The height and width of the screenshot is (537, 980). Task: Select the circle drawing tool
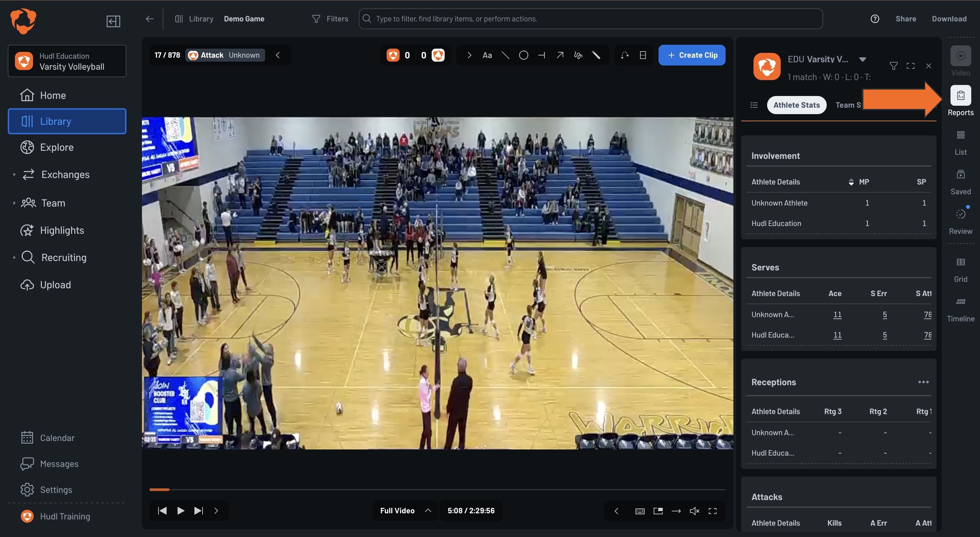click(x=523, y=55)
